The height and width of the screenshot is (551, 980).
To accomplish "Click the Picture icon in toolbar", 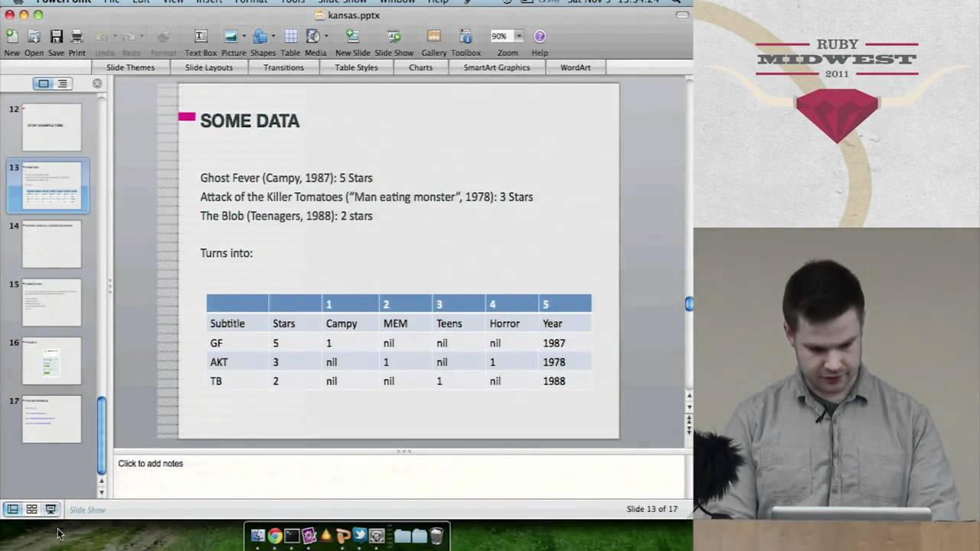I will point(230,36).
